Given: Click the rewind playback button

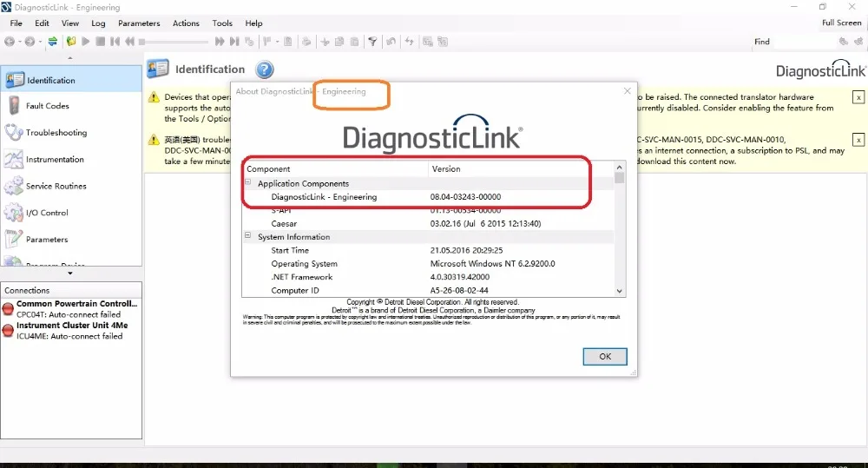Looking at the screenshot, I should pos(129,42).
